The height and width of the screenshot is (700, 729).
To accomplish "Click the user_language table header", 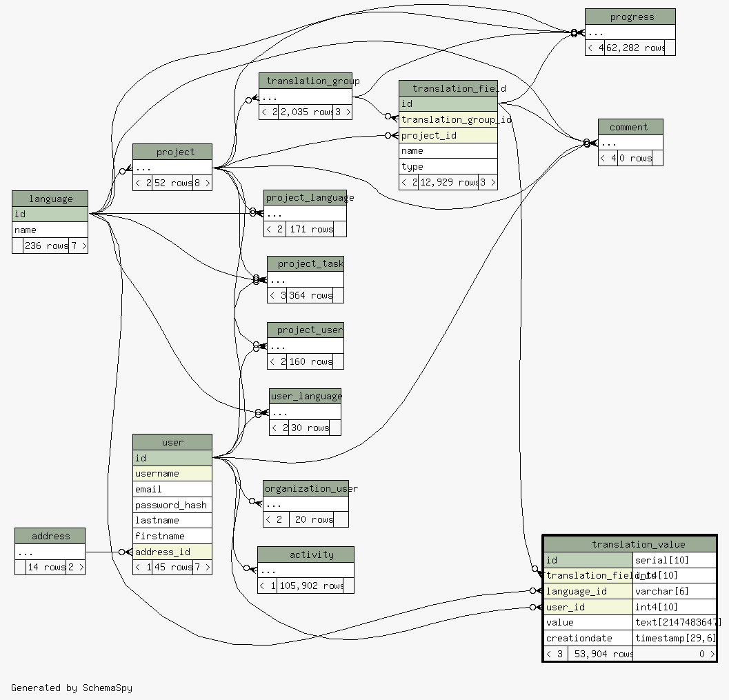I will [305, 396].
